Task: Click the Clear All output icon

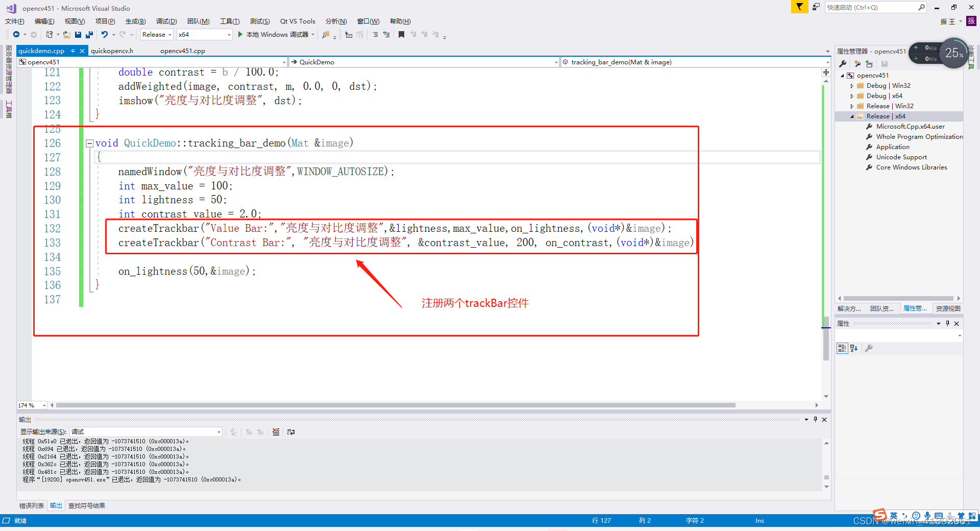Action: (276, 431)
